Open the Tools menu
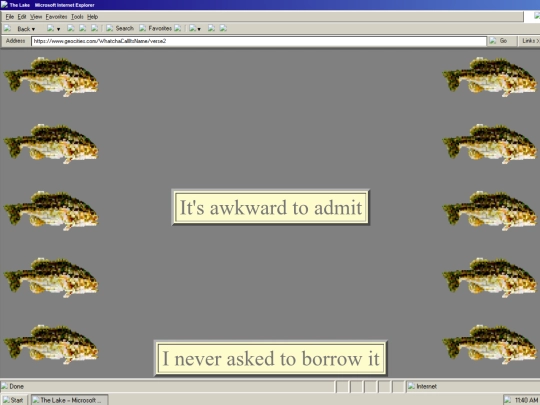This screenshot has width=540, height=405. [x=77, y=17]
